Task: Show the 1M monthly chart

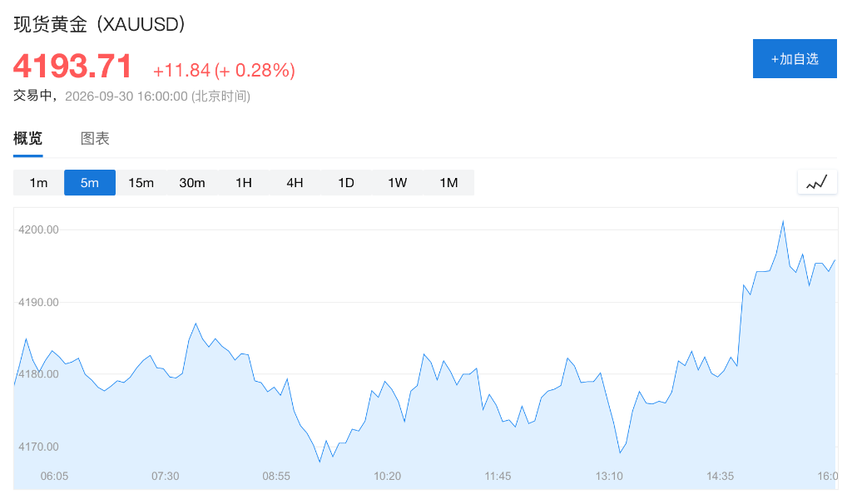Action: [448, 182]
